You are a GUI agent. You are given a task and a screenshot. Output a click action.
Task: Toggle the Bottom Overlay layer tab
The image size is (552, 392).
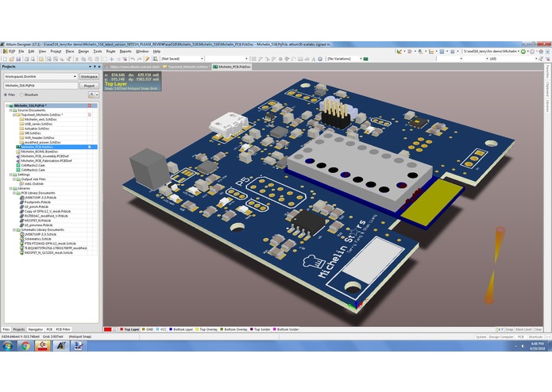point(234,329)
